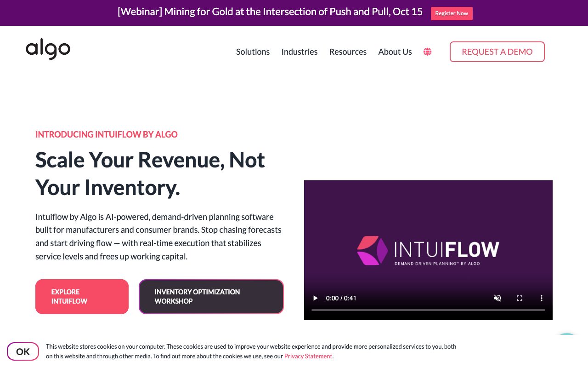The image size is (588, 368).
Task: Open the Solutions menu
Action: pyautogui.click(x=253, y=52)
